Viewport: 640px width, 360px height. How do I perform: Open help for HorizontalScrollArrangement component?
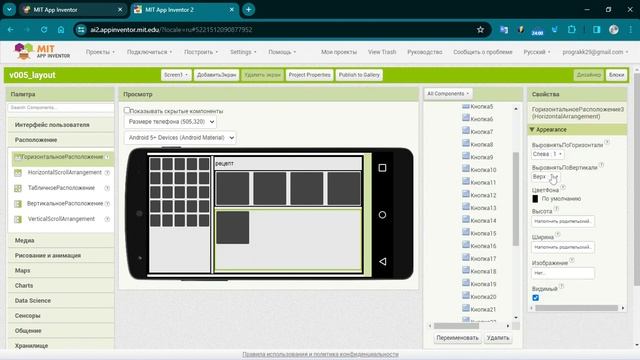[107, 173]
